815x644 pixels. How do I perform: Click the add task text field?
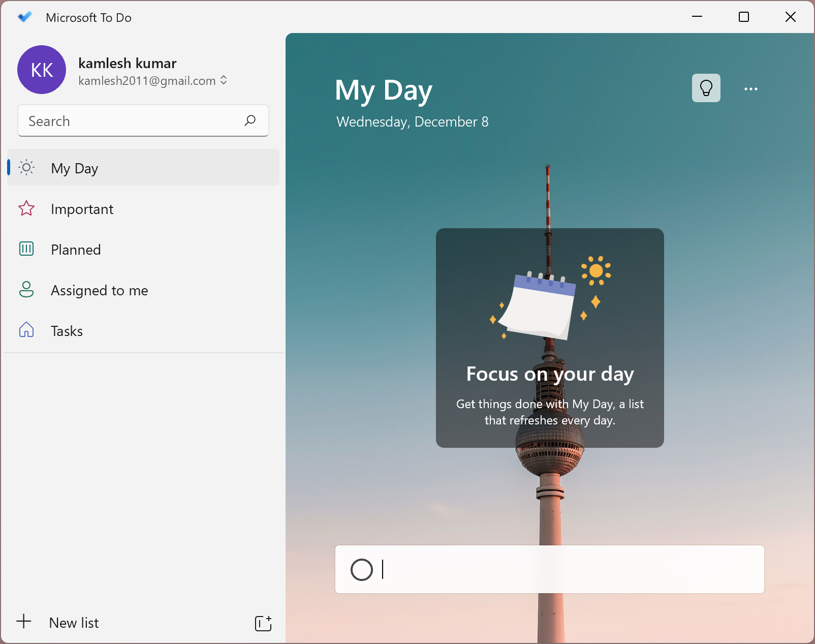point(550,569)
